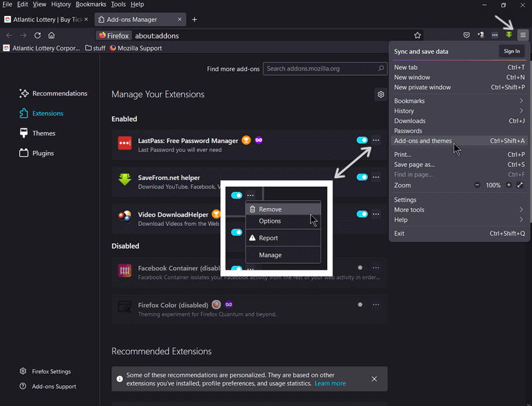Open the Edit menu in the menu bar
The width and height of the screenshot is (532, 406).
pyautogui.click(x=23, y=5)
